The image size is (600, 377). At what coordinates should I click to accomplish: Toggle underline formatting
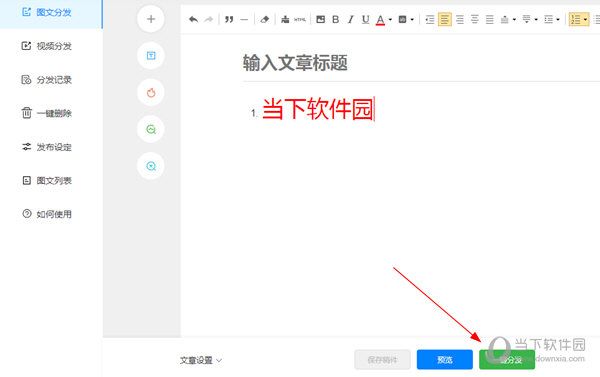click(365, 20)
